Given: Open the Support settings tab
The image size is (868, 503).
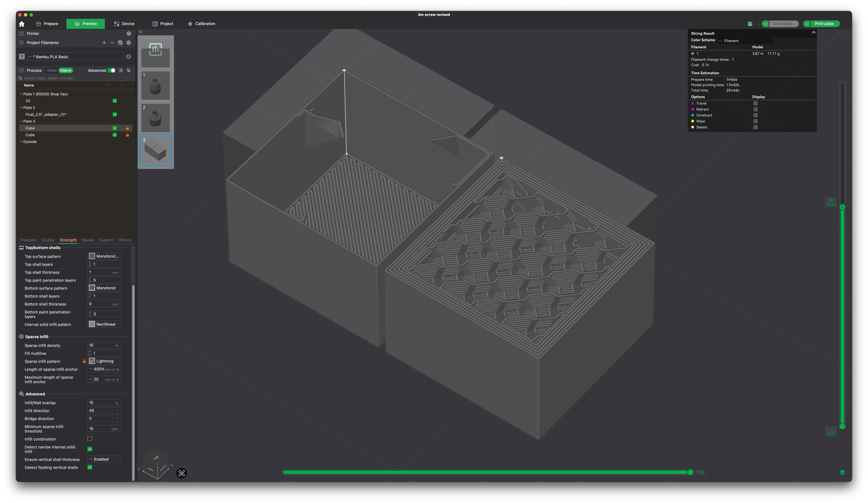Looking at the screenshot, I should pos(106,240).
